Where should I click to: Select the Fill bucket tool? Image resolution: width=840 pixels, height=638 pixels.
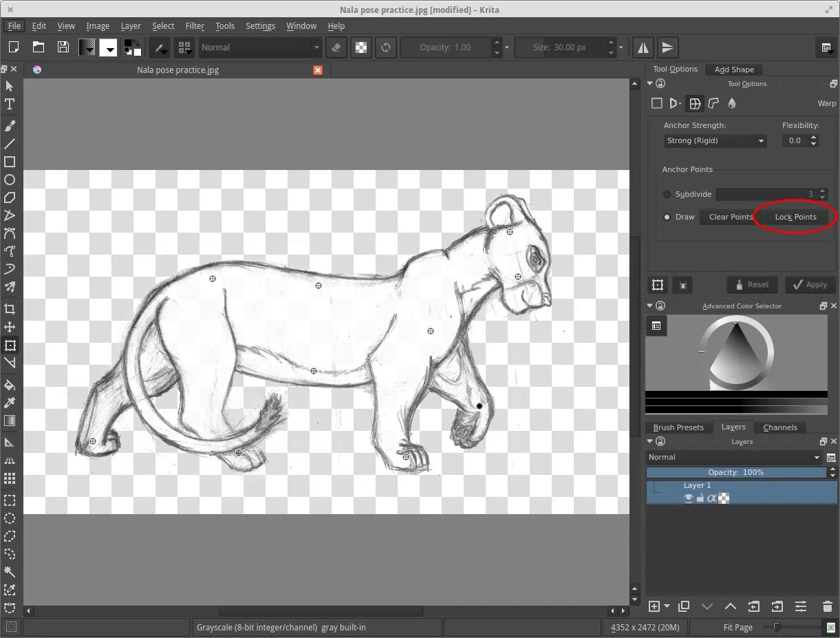[10, 385]
